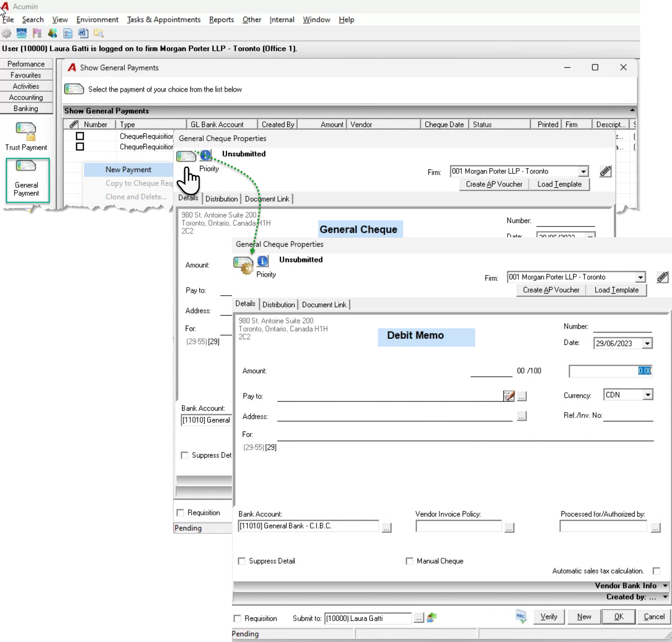The height and width of the screenshot is (642, 672).
Task: Click the landscape picture icon in the main toolbar
Action: tap(22, 34)
